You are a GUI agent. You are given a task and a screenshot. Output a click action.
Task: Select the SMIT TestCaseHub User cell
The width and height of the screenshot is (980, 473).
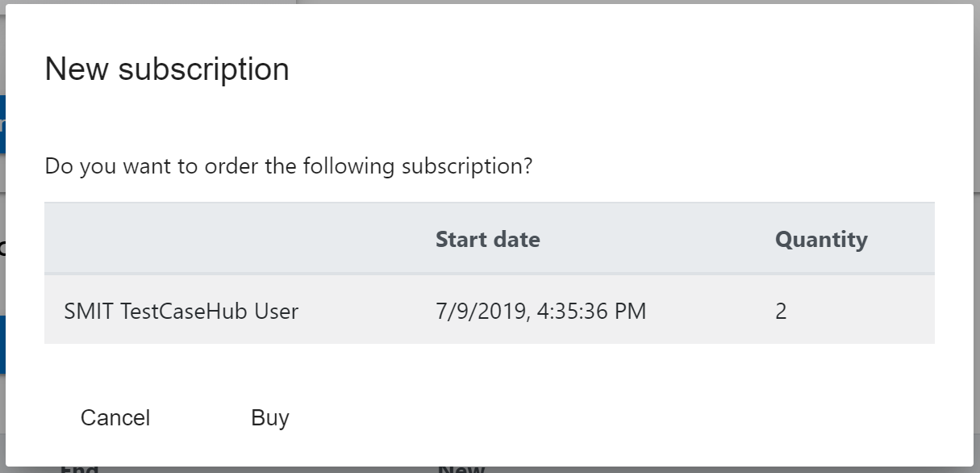181,311
